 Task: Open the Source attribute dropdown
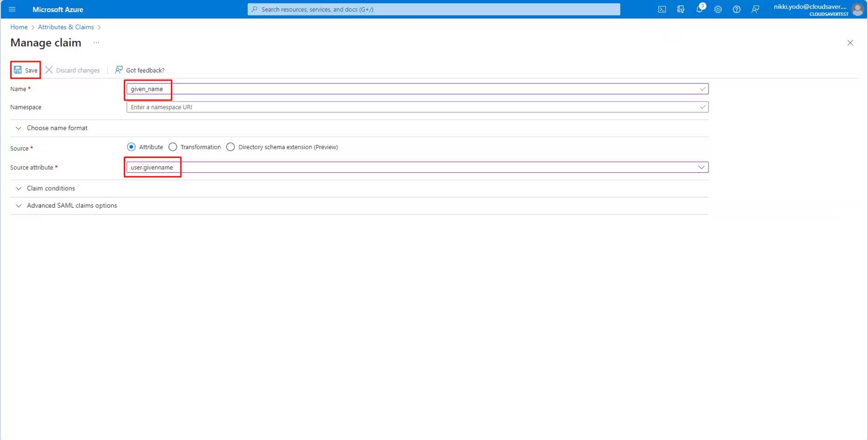coord(701,167)
